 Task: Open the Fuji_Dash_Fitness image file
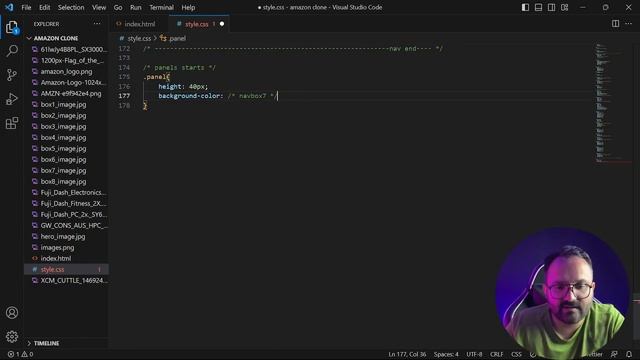[x=73, y=204]
